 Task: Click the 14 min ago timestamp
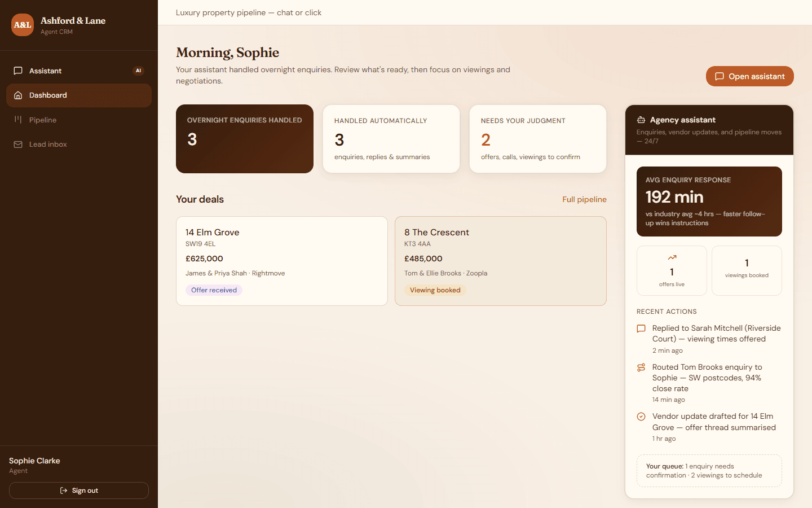click(x=669, y=400)
